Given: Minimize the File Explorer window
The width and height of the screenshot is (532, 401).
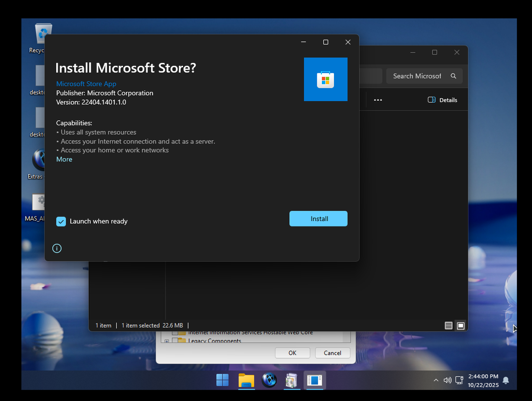Looking at the screenshot, I should pyautogui.click(x=413, y=52).
